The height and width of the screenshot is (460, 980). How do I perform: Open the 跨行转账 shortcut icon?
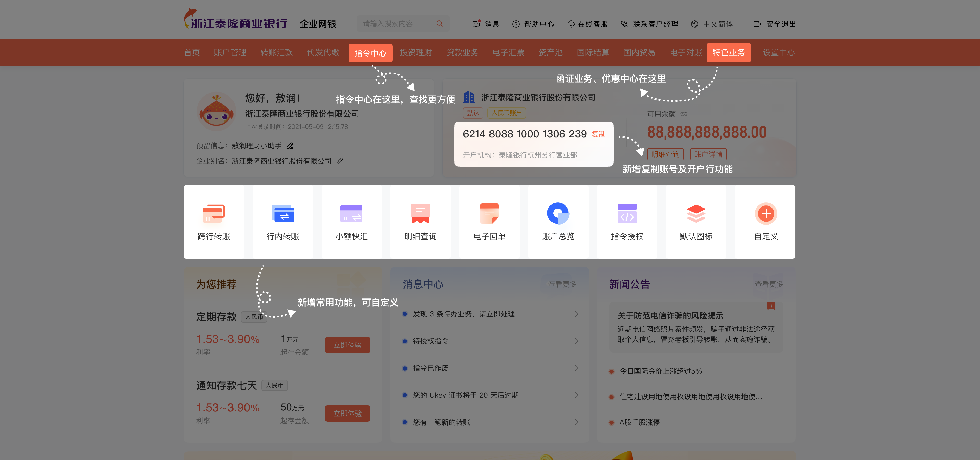tap(214, 214)
